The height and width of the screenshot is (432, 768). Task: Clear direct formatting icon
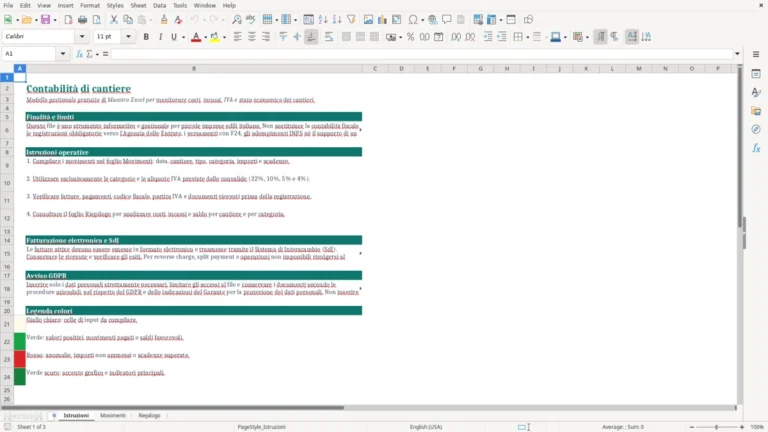tap(178, 20)
